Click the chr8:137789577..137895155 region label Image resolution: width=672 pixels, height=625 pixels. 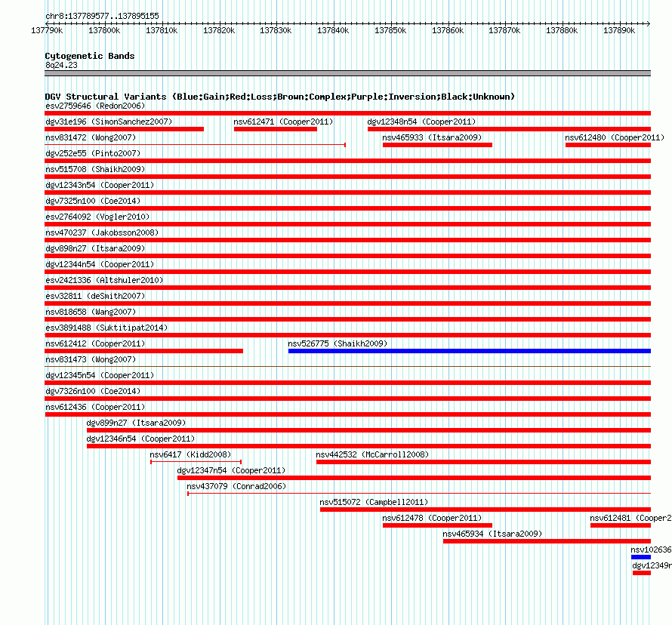point(102,16)
